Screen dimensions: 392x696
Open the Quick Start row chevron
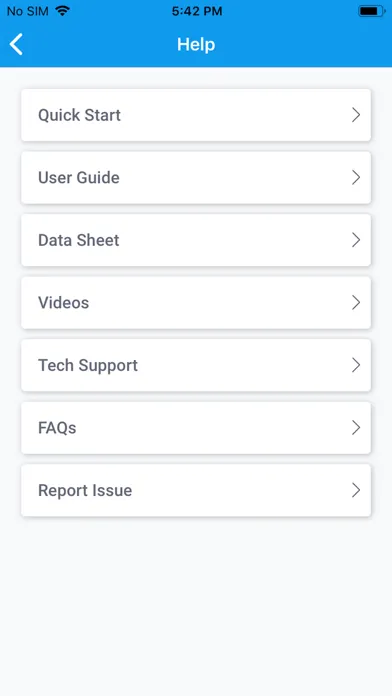click(356, 115)
